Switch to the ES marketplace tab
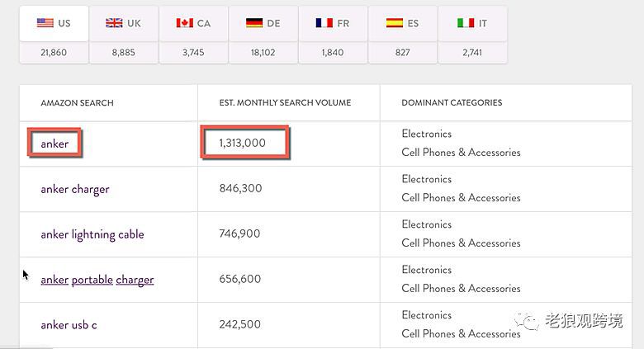 (403, 23)
